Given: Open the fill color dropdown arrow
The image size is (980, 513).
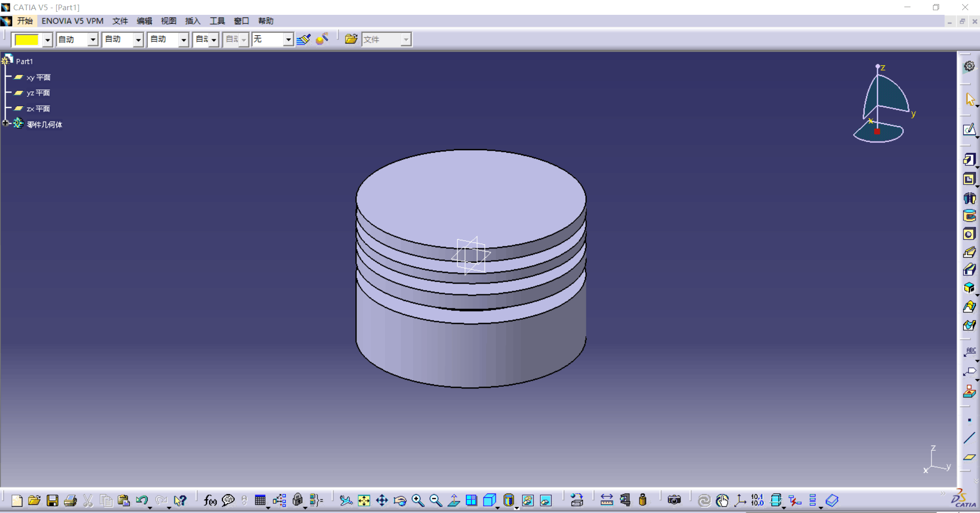Looking at the screenshot, I should (47, 40).
